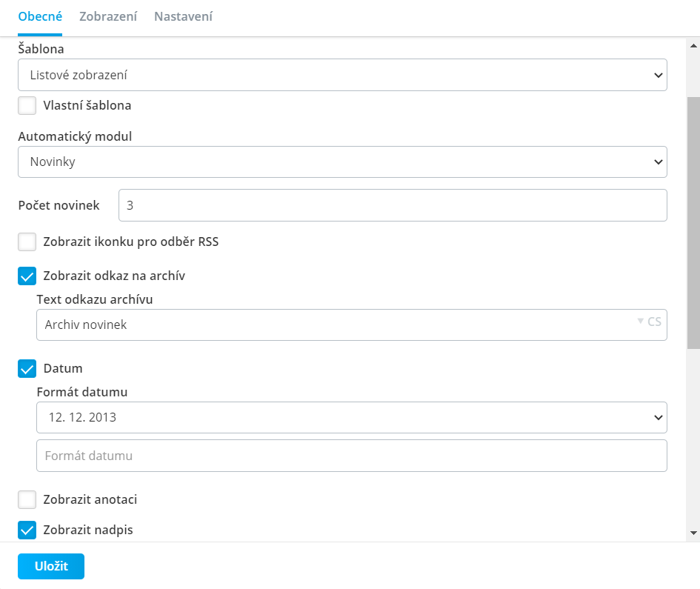Screen dimensions: 700x589
Task: Disable the Datum checkbox
Action: point(27,369)
